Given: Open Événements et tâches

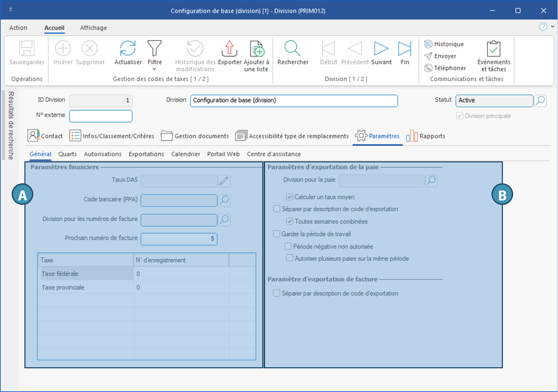Looking at the screenshot, I should (493, 49).
